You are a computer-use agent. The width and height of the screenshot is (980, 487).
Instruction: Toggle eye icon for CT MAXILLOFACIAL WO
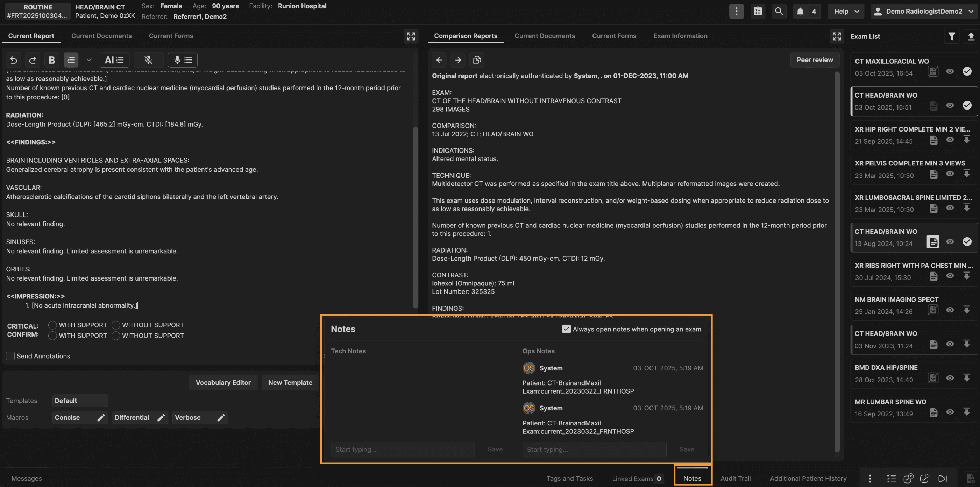pyautogui.click(x=950, y=71)
